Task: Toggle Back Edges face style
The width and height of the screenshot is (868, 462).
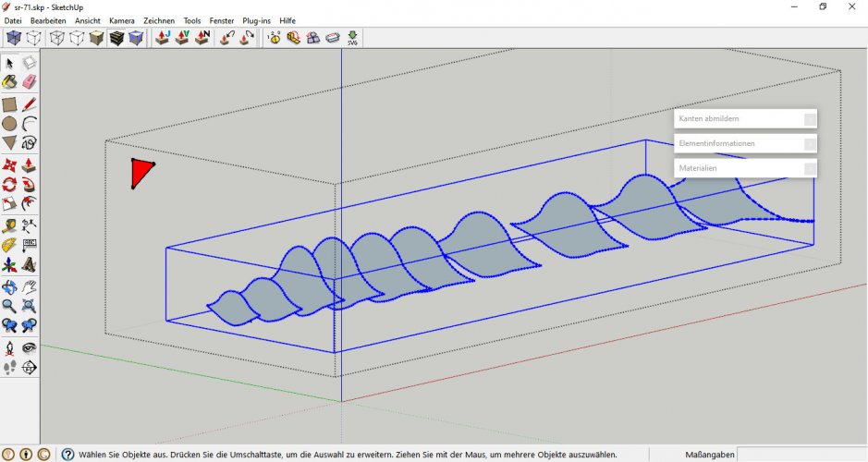Action: (34, 38)
